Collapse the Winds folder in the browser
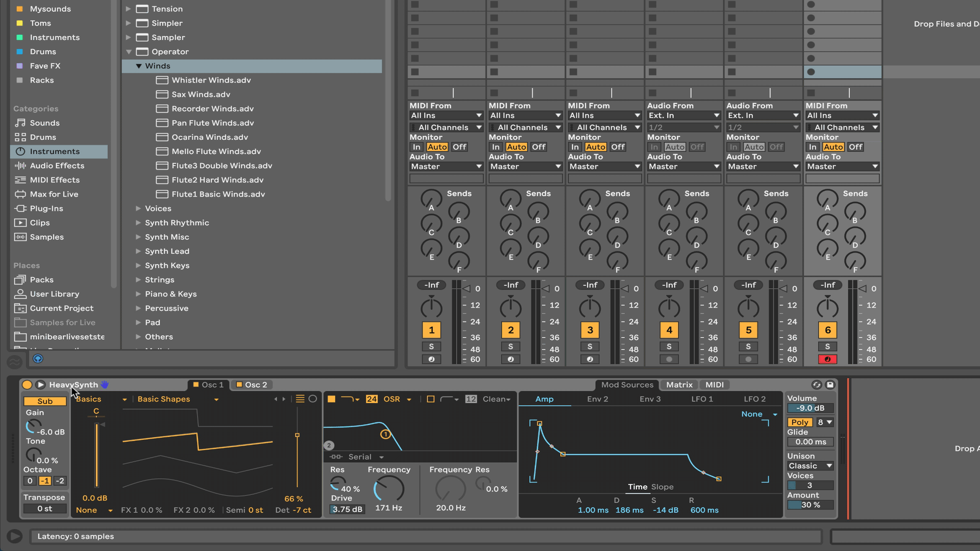The height and width of the screenshot is (551, 980). (x=138, y=66)
